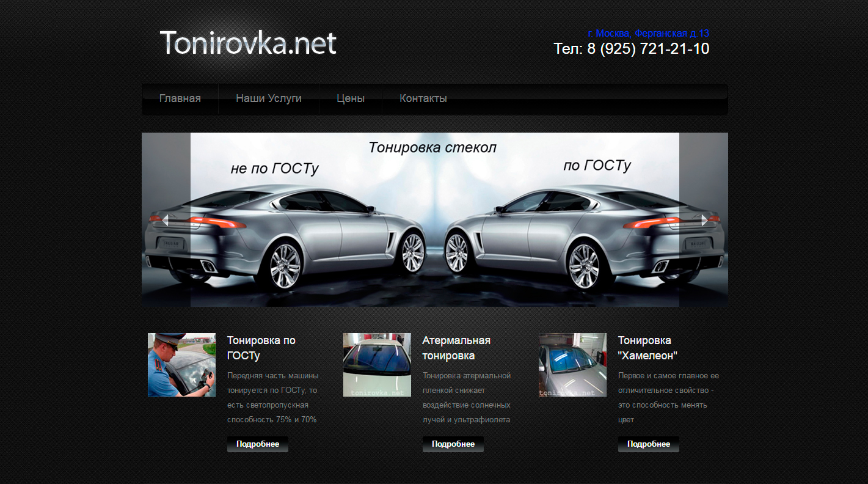Viewport: 868px width, 484px height.
Task: Open the Контакты menu item
Action: coord(423,98)
